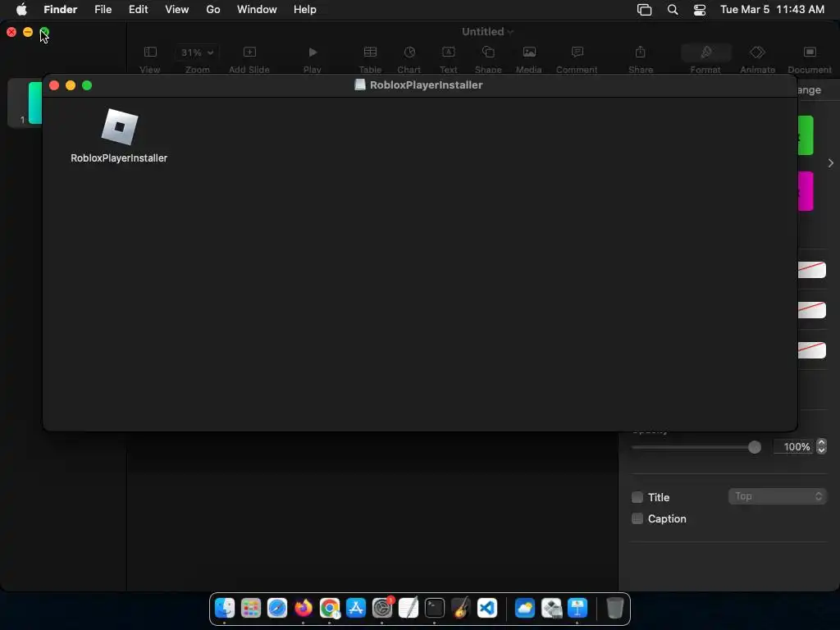Click the Share icon in Keynote toolbar

640,52
